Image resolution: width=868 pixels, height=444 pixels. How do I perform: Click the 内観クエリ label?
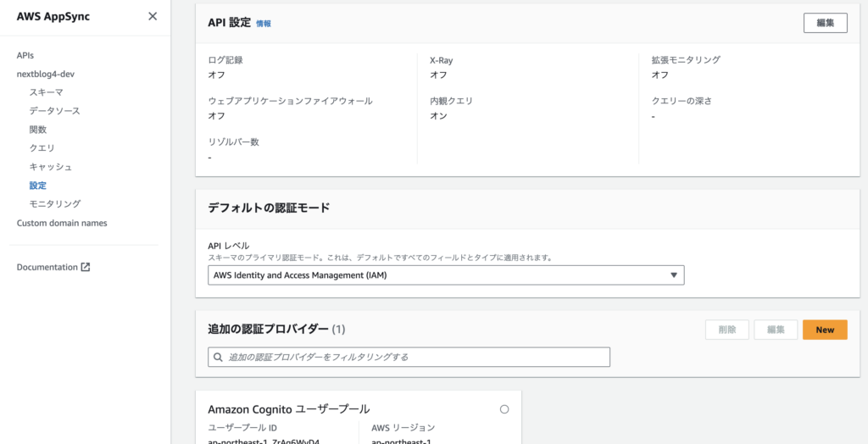point(451,101)
